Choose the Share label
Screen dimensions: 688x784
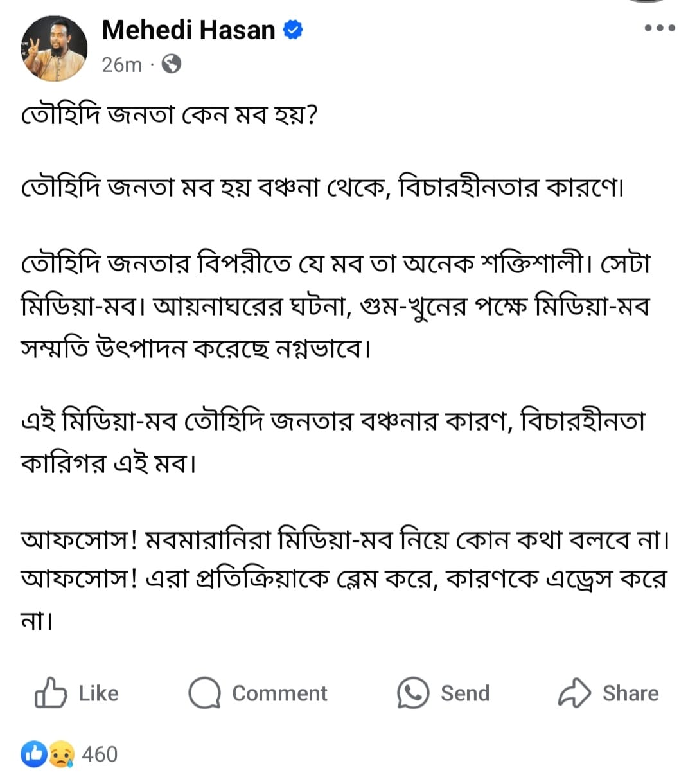coord(630,693)
